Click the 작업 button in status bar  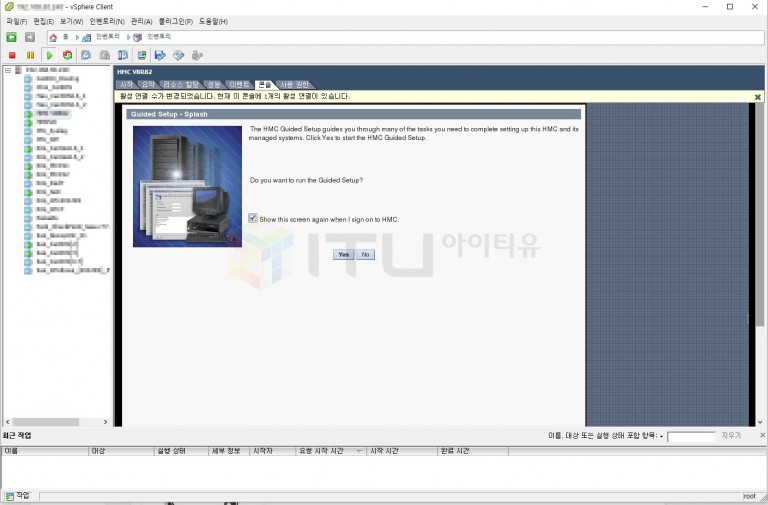17,496
